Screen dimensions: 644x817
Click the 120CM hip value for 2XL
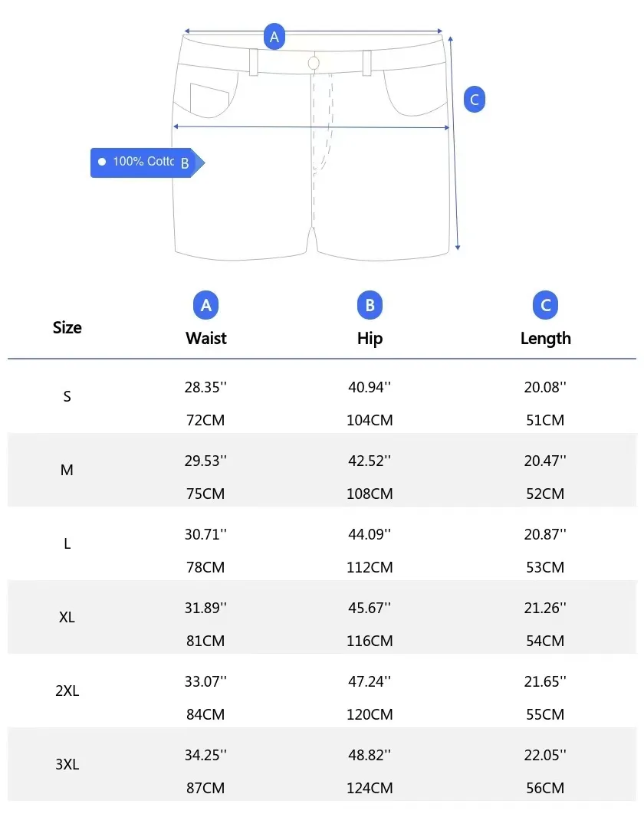pyautogui.click(x=370, y=714)
